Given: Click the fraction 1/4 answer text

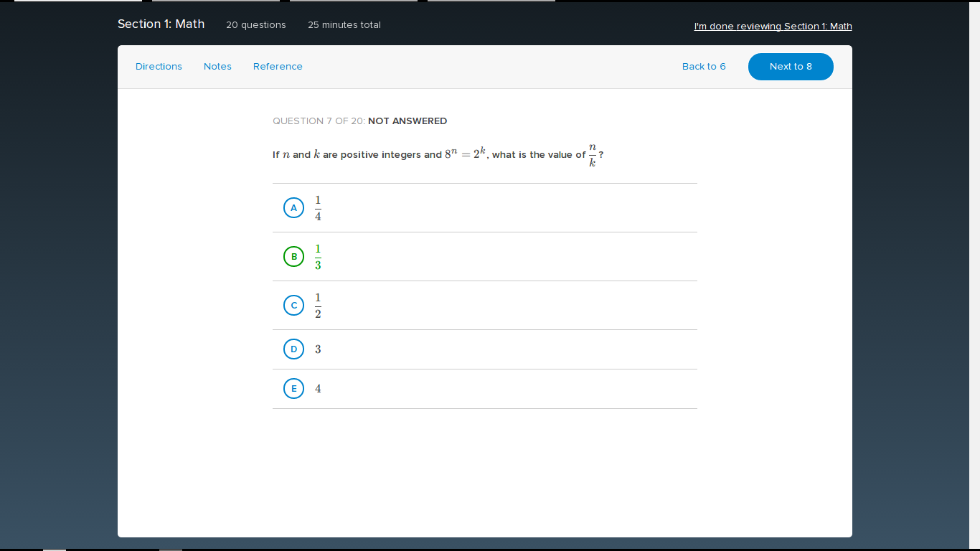Looking at the screenshot, I should coord(318,208).
